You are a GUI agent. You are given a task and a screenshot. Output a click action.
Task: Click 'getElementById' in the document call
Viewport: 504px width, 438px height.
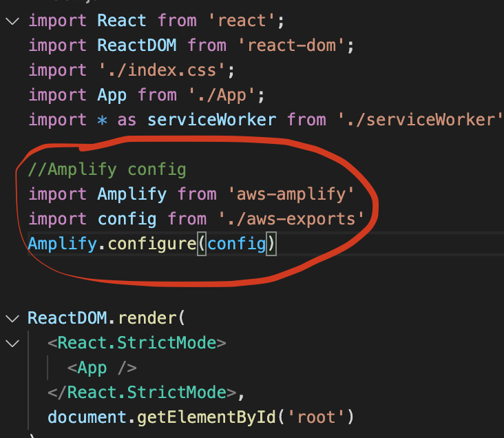pos(207,417)
